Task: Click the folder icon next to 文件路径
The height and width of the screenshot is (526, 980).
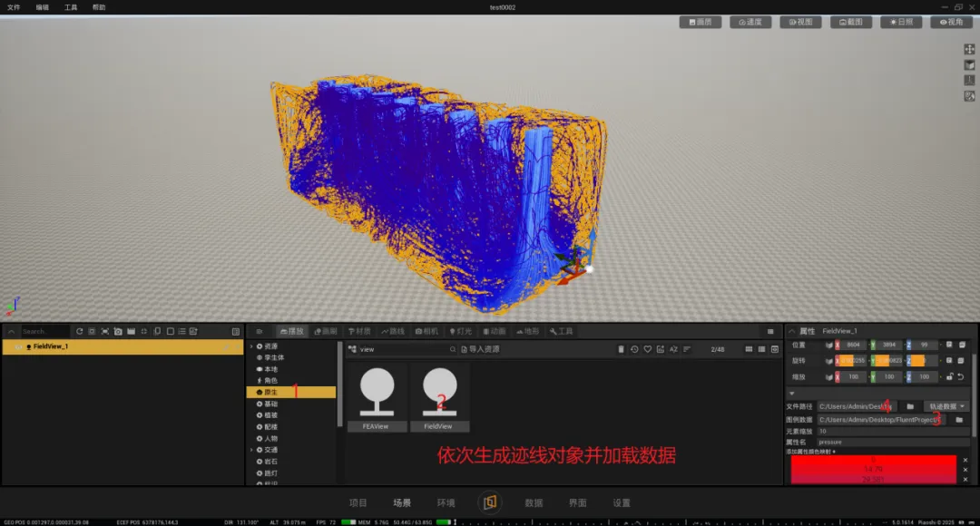Action: pos(909,406)
